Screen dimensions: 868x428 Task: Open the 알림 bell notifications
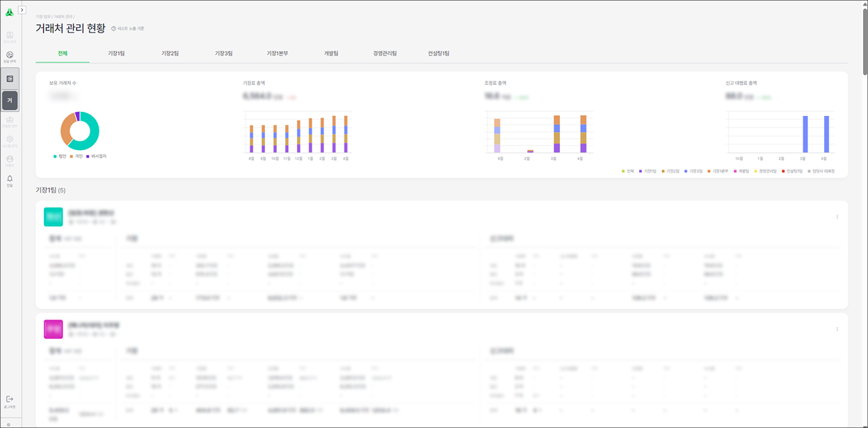(10, 180)
